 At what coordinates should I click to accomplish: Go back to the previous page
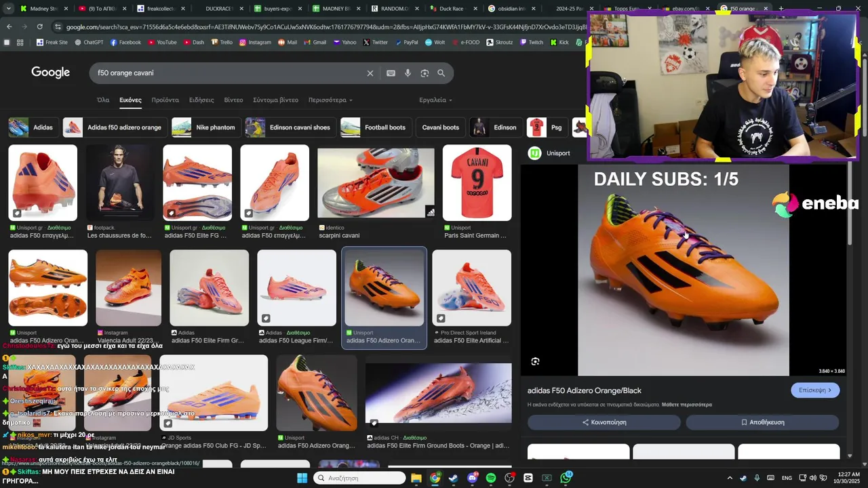click(9, 26)
